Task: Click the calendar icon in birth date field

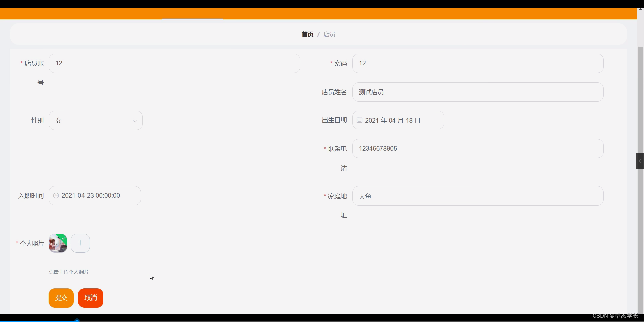Action: [x=359, y=120]
